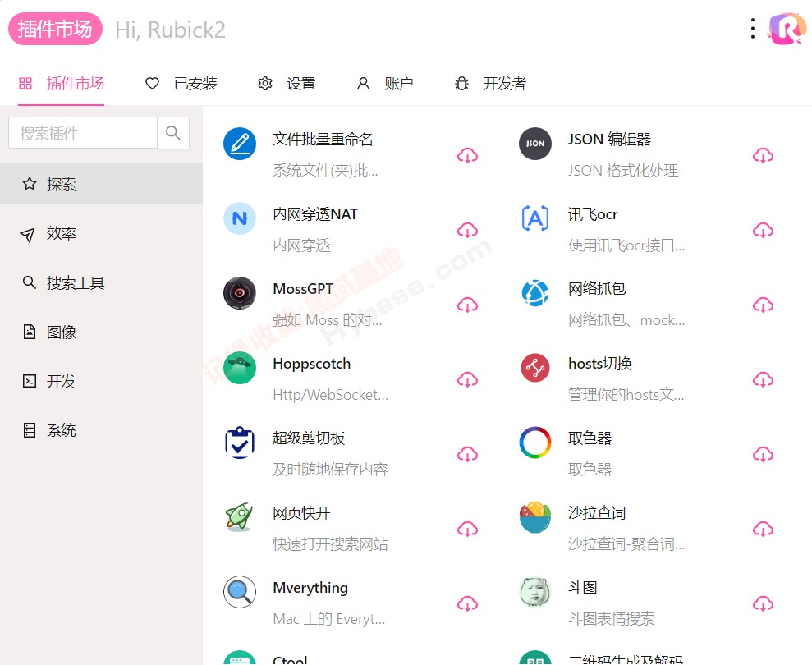
Task: Click the 斗图表情搜索 description
Action: pos(611,618)
